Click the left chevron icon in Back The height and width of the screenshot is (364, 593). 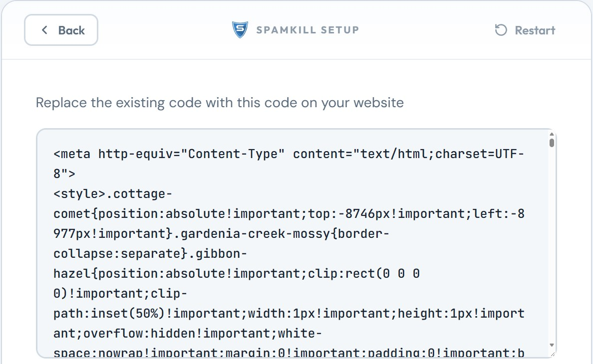44,30
